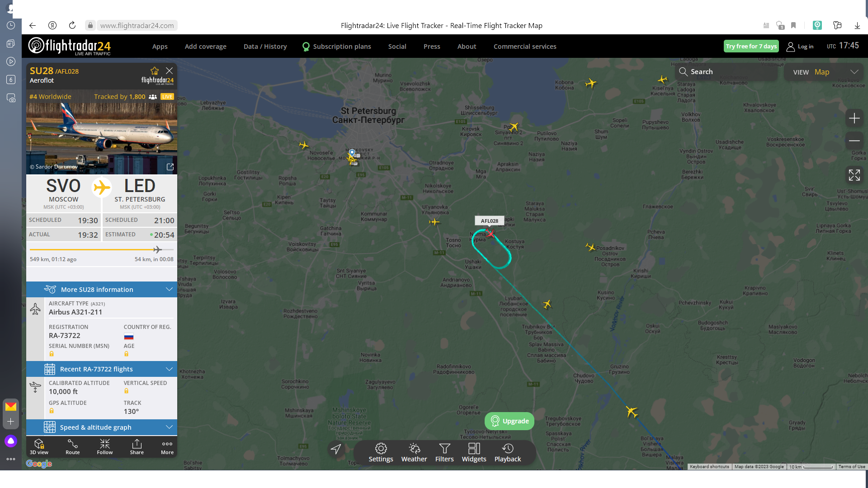This screenshot has height=488, width=868.
Task: Open the browser extension icon in toolbar
Action: click(817, 25)
